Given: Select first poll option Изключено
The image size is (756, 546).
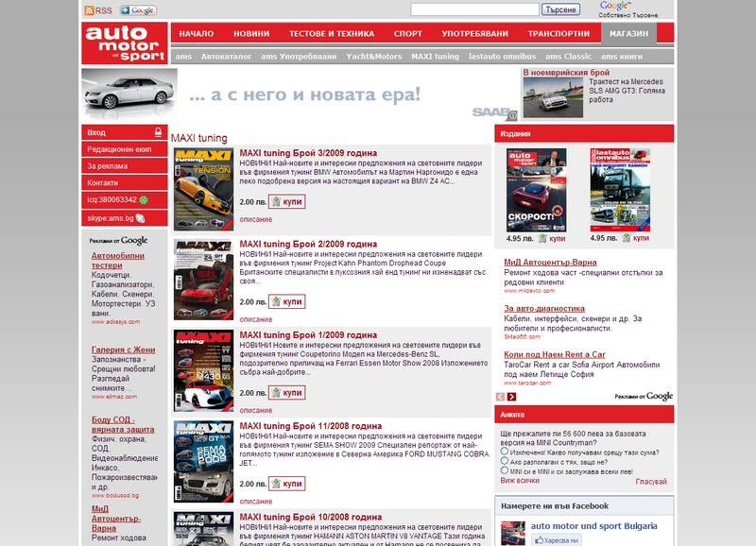Looking at the screenshot, I should [505, 452].
